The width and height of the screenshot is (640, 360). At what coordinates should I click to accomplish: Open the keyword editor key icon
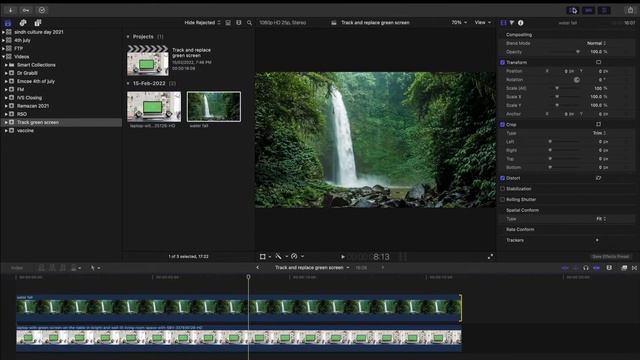point(26,10)
